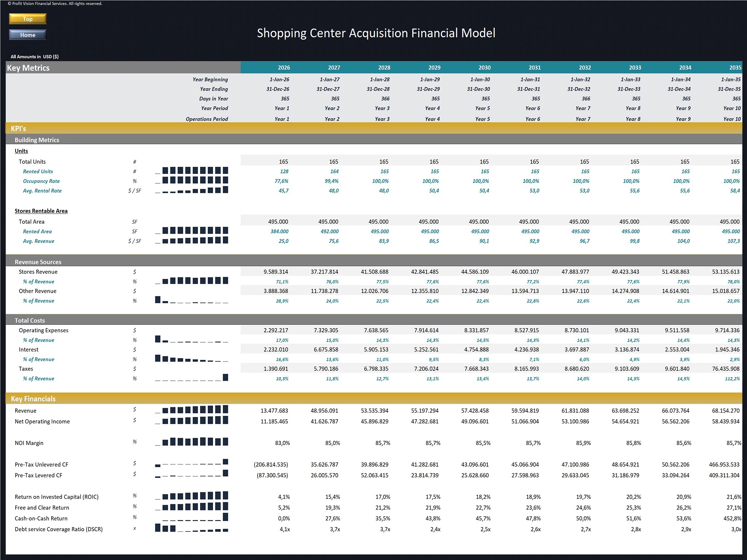
Task: Click the Cash-on-Cash Return sparkline
Action: coord(192,517)
